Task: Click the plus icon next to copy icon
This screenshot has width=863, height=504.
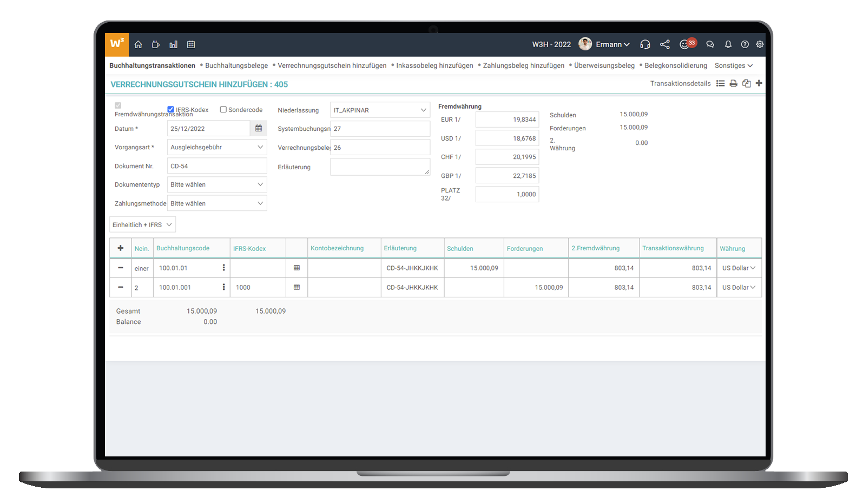Action: coord(759,83)
